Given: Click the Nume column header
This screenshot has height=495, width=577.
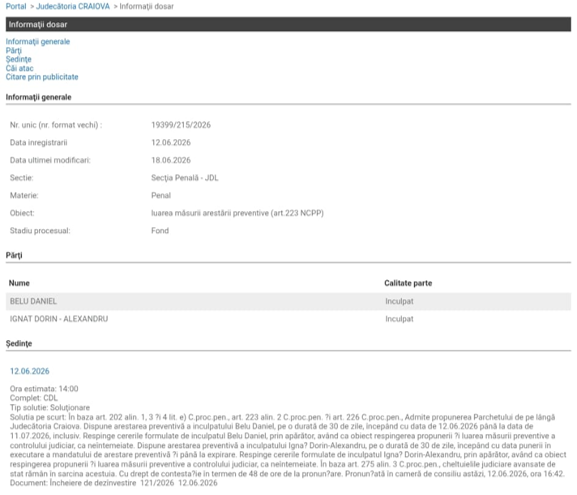Looking at the screenshot, I should (19, 283).
